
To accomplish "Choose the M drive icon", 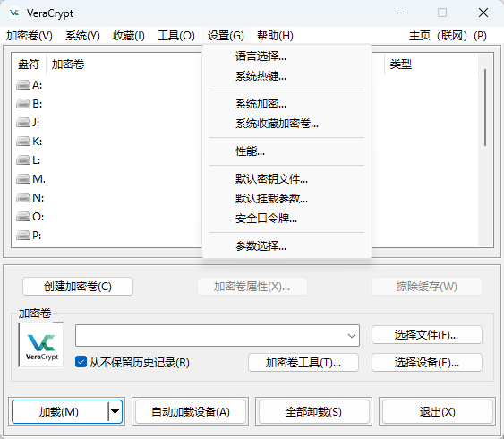I will point(23,179).
